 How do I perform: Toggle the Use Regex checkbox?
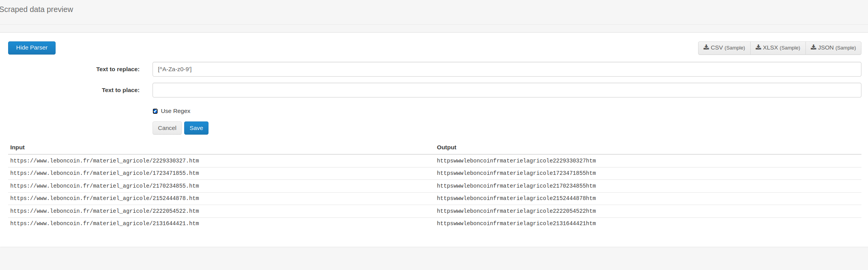click(155, 111)
